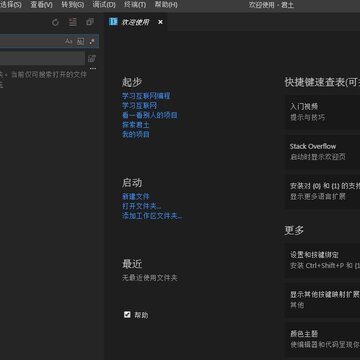
Task: Toggle match case (Aa) in search
Action: [x=69, y=41]
